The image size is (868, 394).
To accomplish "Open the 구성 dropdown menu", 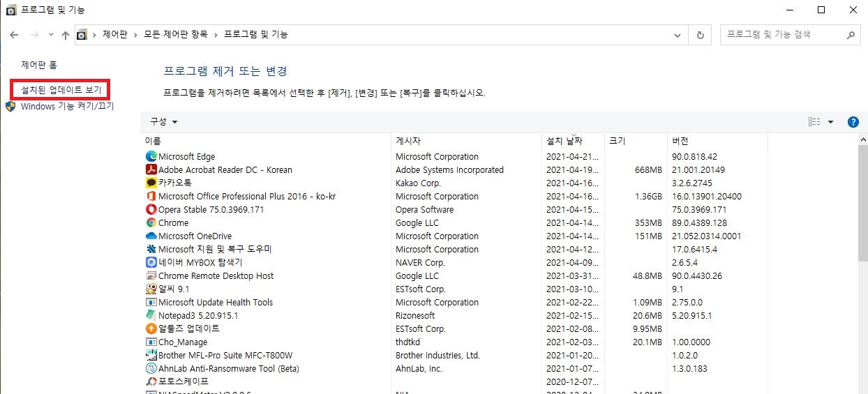I will point(164,121).
